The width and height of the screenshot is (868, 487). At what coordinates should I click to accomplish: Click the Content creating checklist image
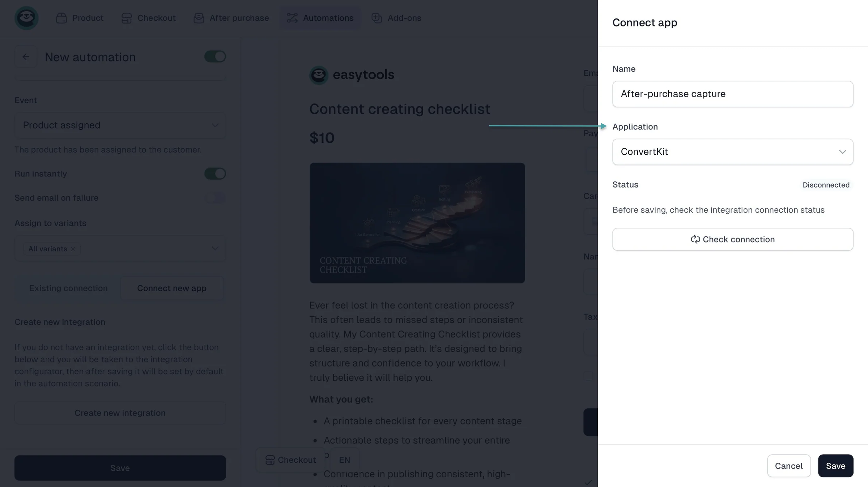click(417, 223)
